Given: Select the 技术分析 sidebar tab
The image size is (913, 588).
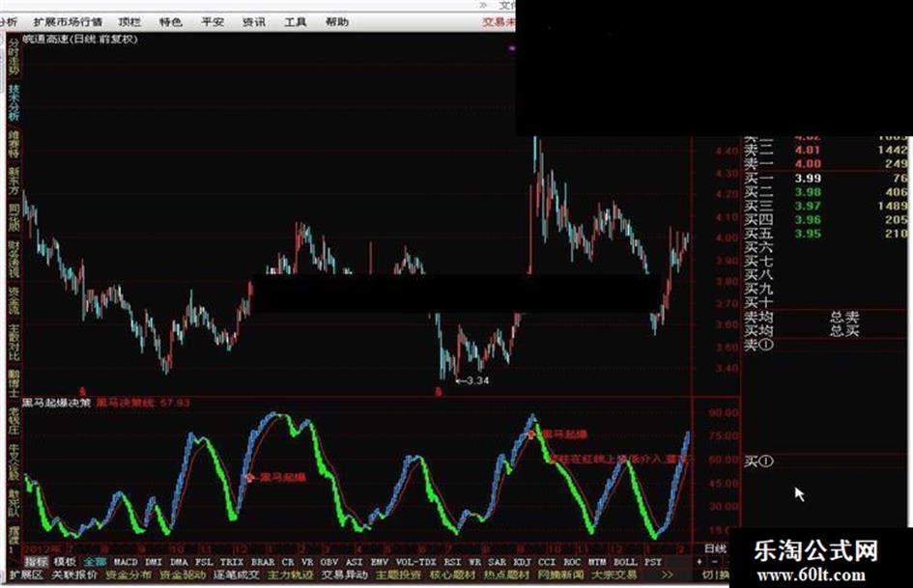Looking at the screenshot, I should click(14, 102).
